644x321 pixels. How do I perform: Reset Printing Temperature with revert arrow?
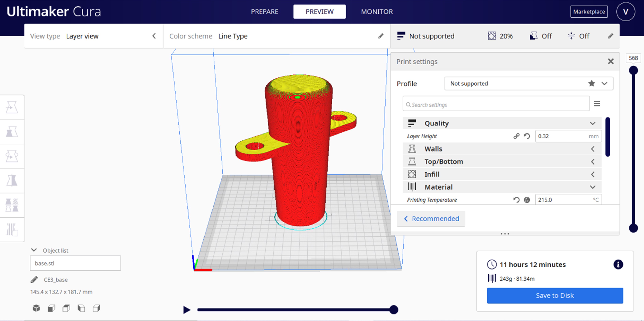click(x=516, y=200)
